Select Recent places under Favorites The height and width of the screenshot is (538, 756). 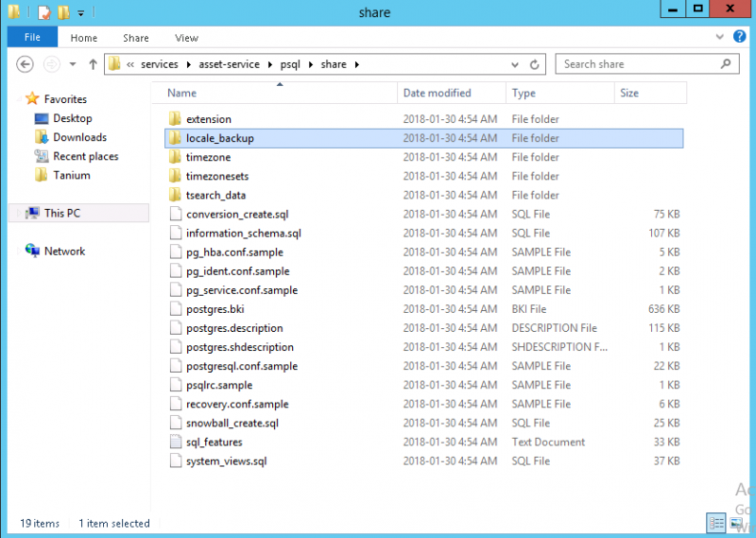[x=85, y=156]
